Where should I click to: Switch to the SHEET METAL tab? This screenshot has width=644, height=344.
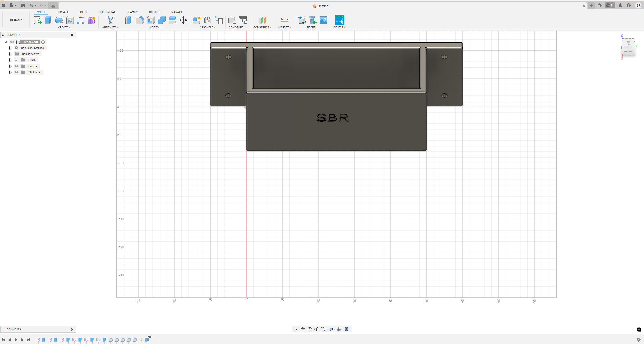pos(107,12)
